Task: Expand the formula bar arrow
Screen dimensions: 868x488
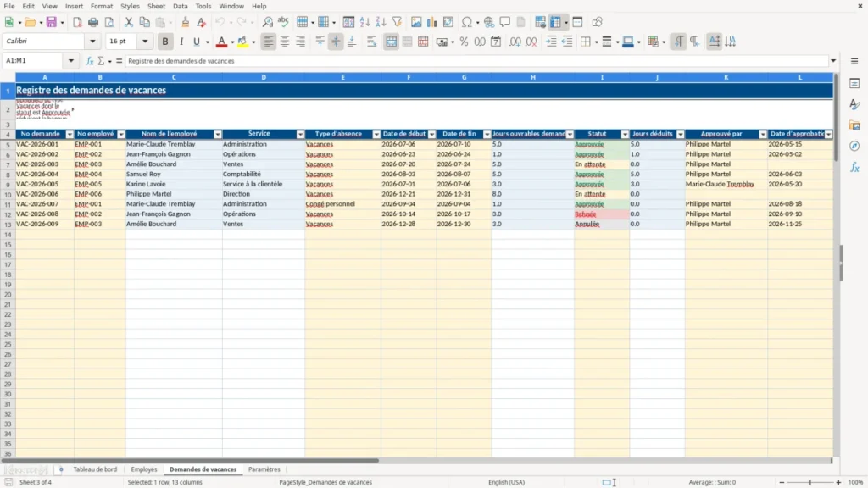Action: (x=833, y=61)
